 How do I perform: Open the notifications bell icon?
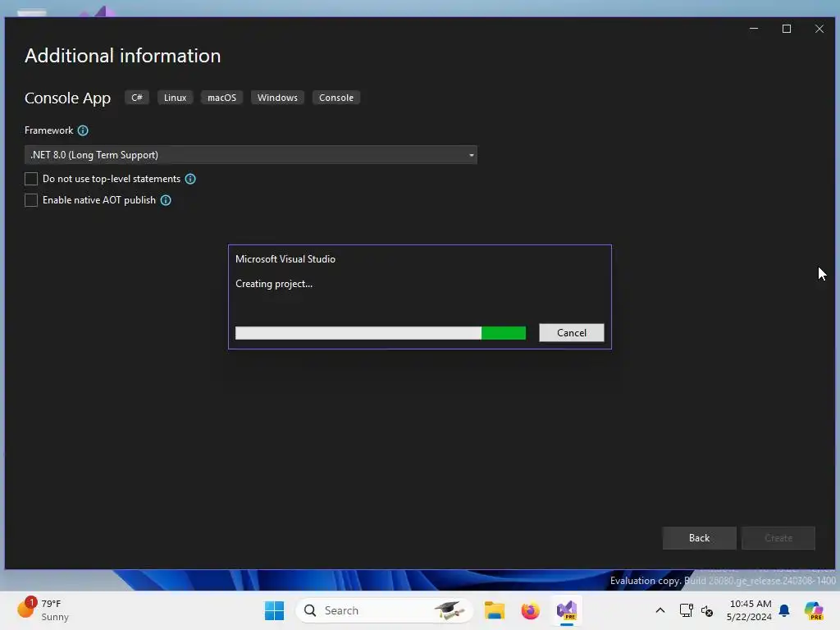[x=784, y=610]
